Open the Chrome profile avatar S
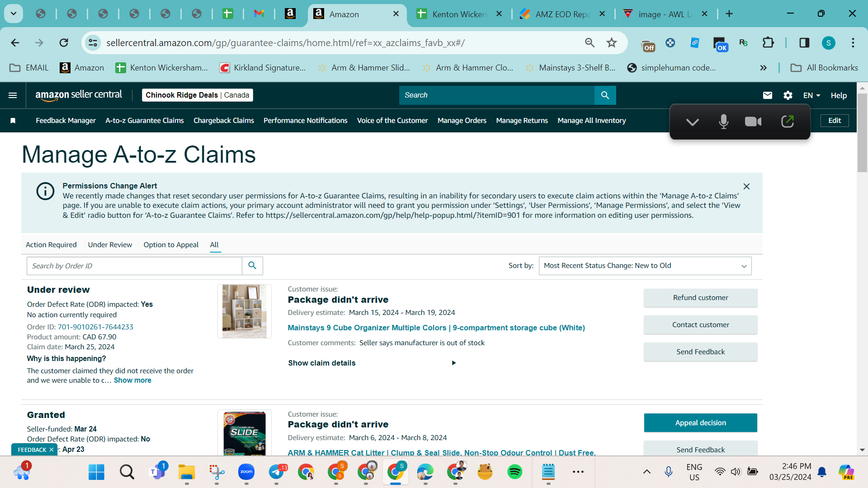The width and height of the screenshot is (868, 488). click(x=828, y=43)
